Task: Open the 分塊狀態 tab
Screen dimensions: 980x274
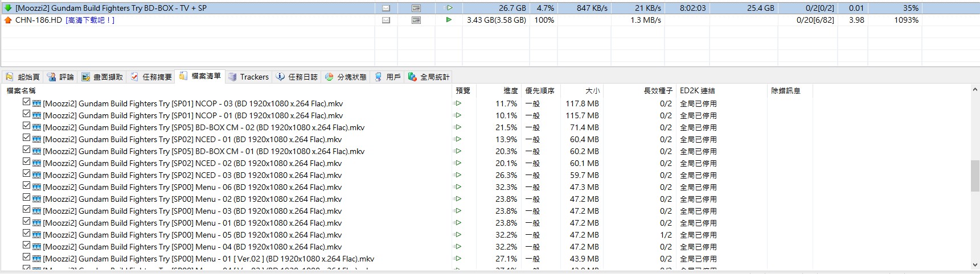Action: 346,77
